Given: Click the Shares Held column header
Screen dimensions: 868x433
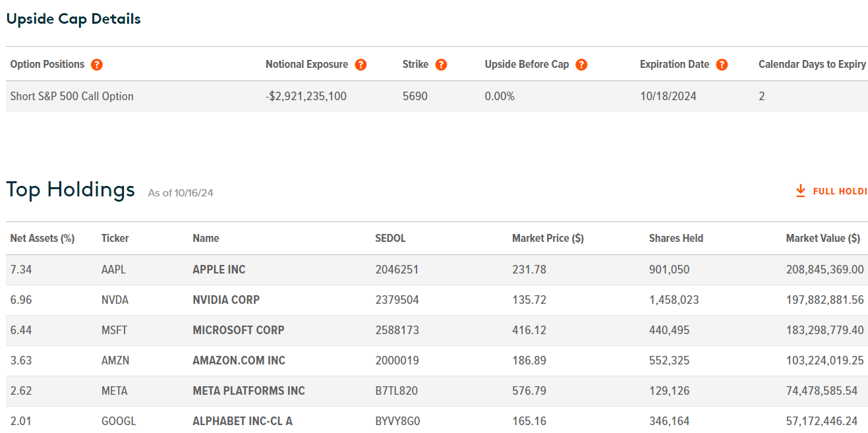Looking at the screenshot, I should [x=676, y=238].
